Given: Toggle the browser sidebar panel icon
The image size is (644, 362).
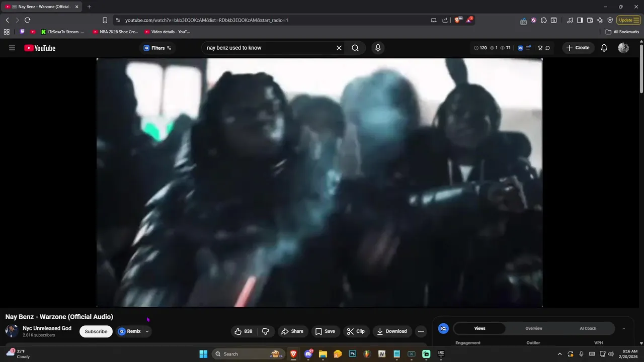Looking at the screenshot, I should 580,20.
